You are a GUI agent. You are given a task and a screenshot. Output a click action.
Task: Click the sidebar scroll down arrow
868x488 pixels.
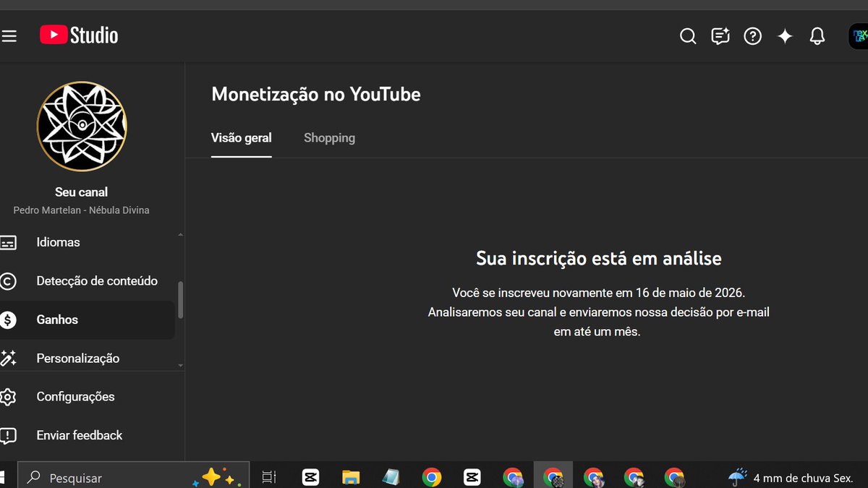click(180, 366)
